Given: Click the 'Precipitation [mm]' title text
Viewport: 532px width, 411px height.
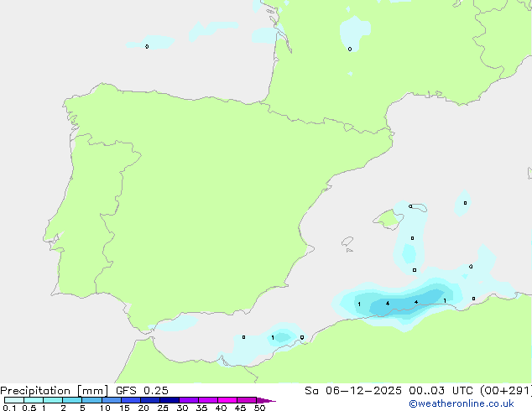Looking at the screenshot, I should pyautogui.click(x=55, y=391).
